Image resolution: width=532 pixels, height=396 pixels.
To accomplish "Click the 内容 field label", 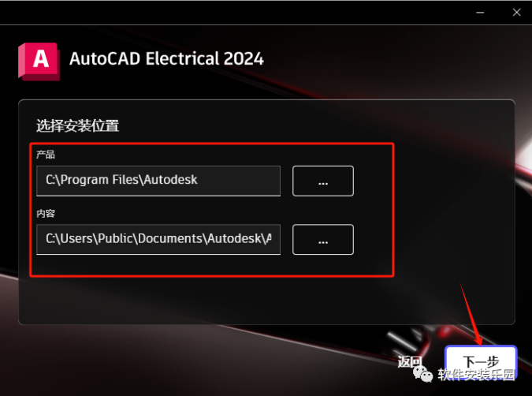I will [x=46, y=214].
